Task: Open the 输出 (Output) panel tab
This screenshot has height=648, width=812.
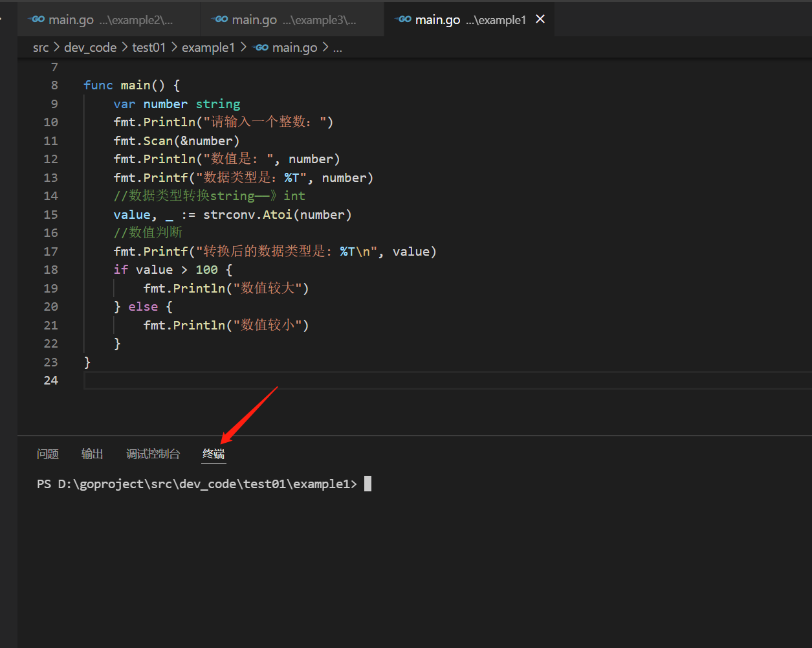Action: 93,454
